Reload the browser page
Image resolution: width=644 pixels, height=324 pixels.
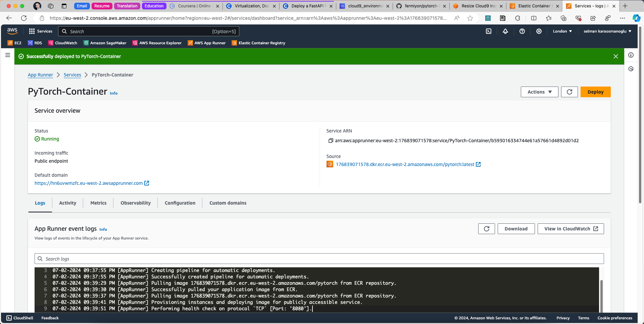point(24,18)
